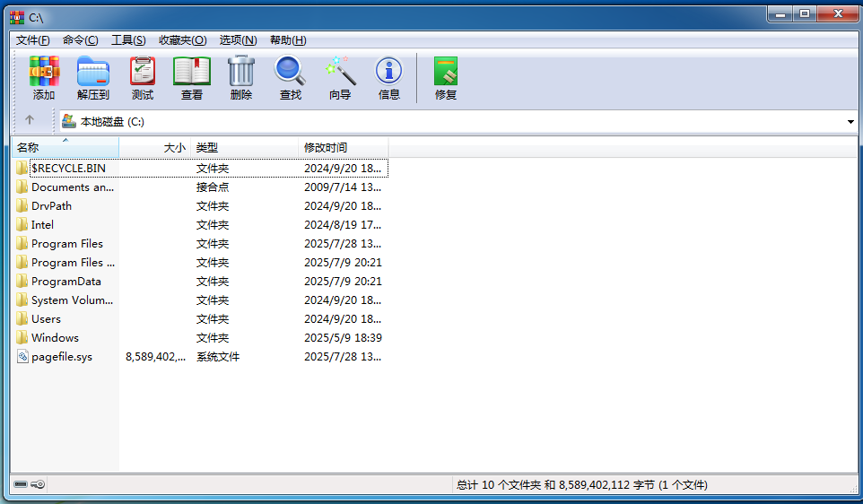This screenshot has width=863, height=504.
Task: Select the ProgramData folder icon
Action: click(x=22, y=282)
